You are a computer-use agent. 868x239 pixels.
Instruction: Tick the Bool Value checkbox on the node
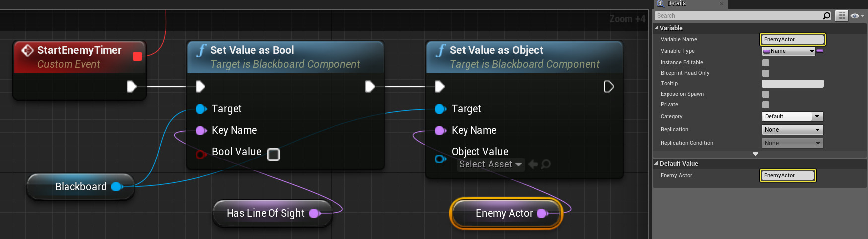[x=273, y=155]
